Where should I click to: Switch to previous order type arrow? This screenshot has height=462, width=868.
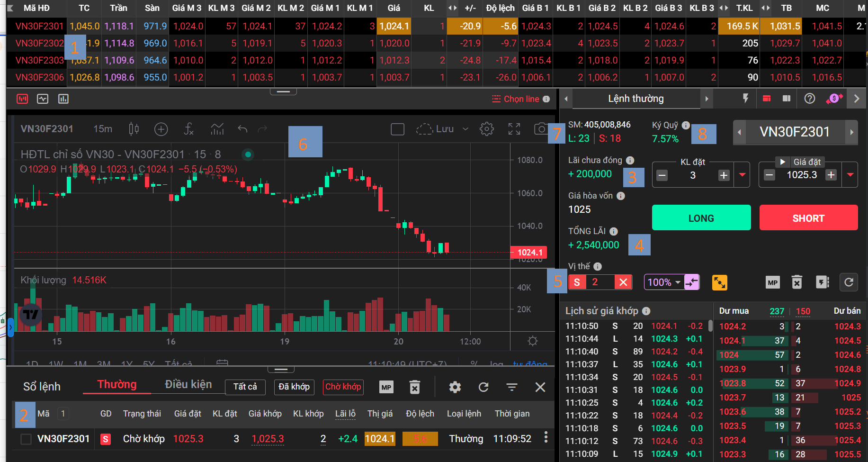(x=566, y=99)
